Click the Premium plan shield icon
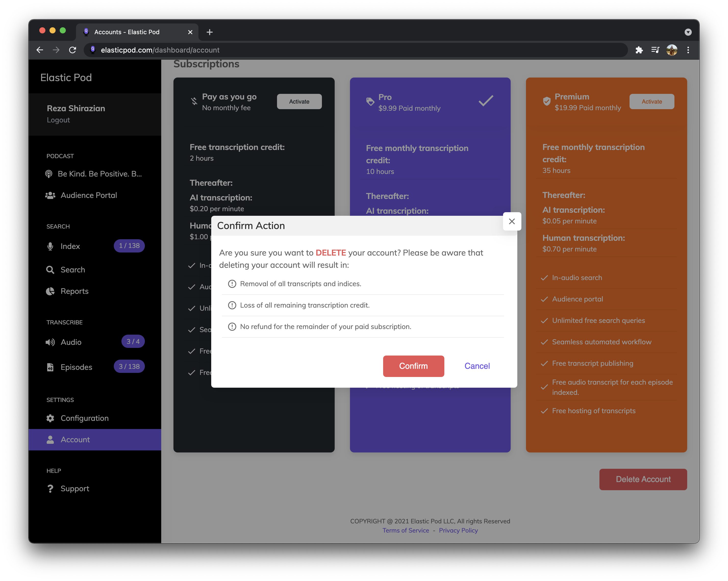The height and width of the screenshot is (581, 728). [546, 101]
